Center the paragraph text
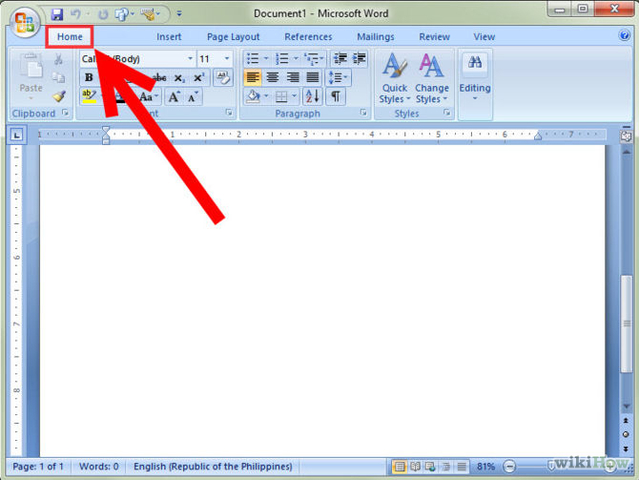 272,77
